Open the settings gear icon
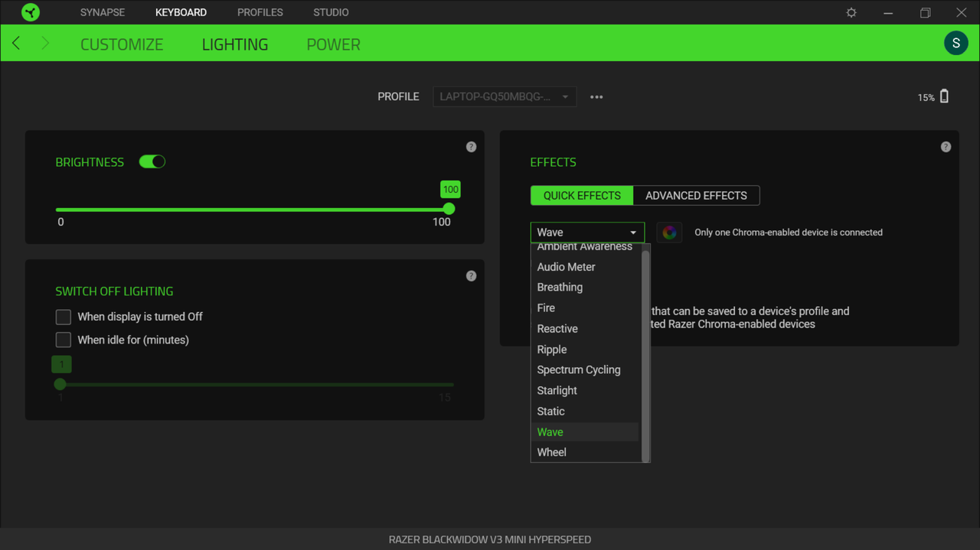 (851, 12)
